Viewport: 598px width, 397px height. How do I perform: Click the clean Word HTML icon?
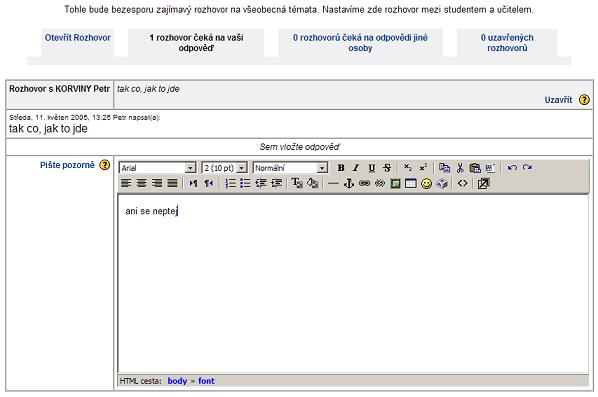(x=490, y=168)
